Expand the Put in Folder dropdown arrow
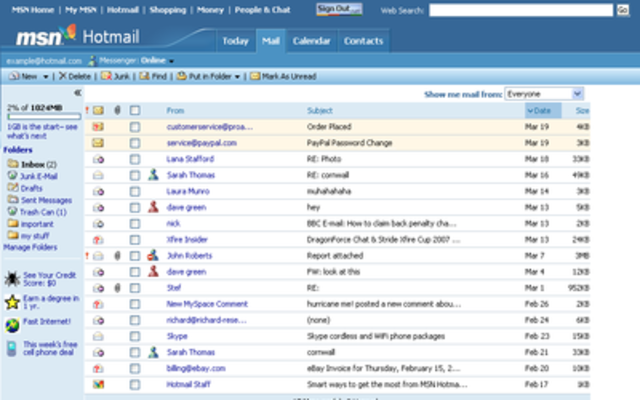Image resolution: width=640 pixels, height=400 pixels. (x=237, y=77)
